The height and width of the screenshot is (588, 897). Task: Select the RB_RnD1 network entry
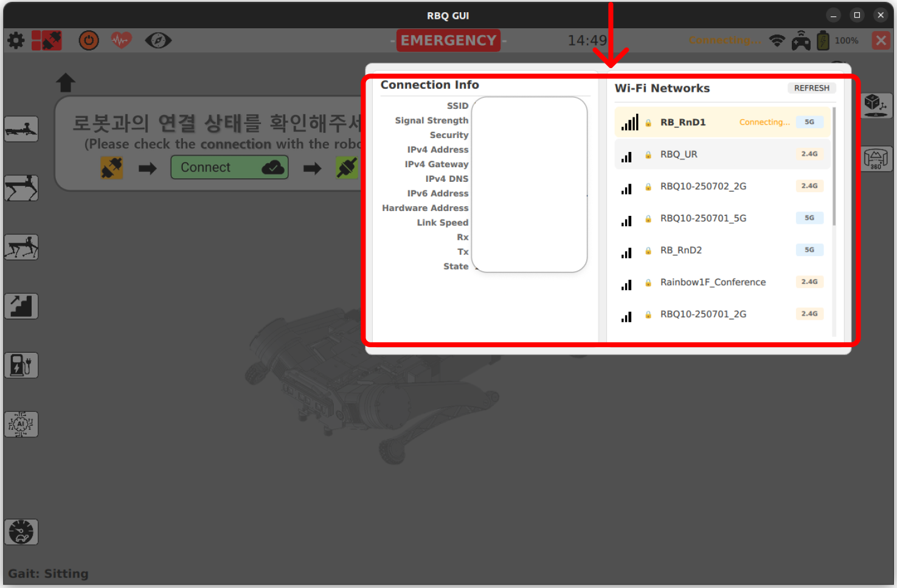[x=722, y=122]
